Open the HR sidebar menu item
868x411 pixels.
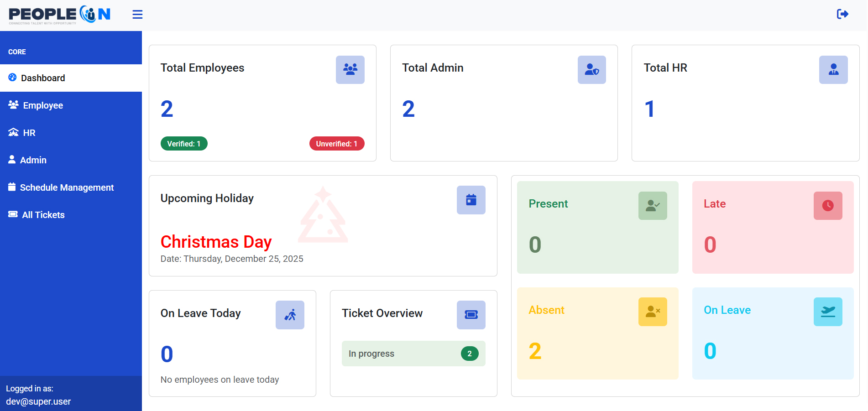(x=29, y=133)
